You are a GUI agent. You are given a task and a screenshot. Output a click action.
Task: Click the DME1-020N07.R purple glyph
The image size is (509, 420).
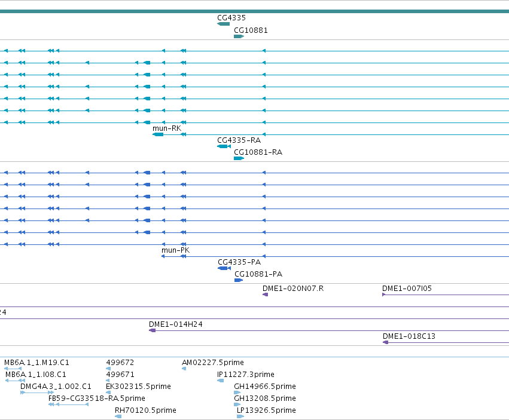click(265, 295)
